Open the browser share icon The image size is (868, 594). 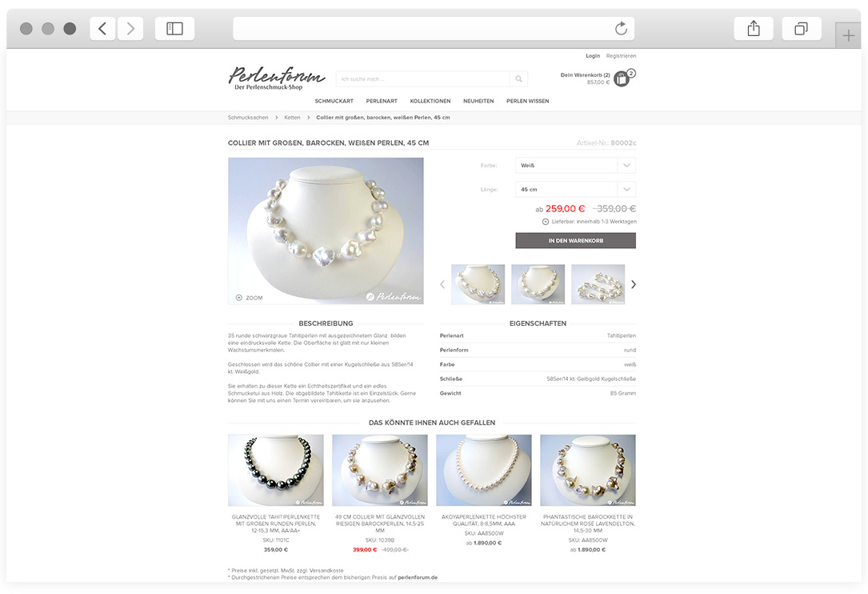click(754, 28)
